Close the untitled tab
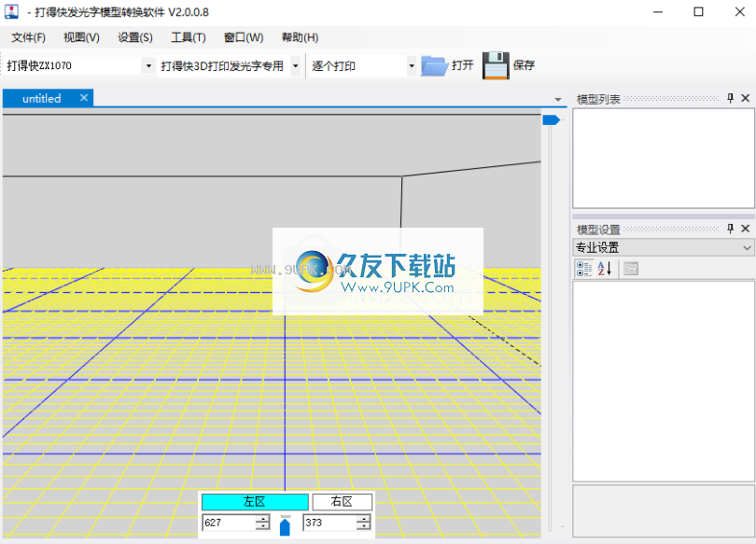This screenshot has width=756, height=544. [84, 98]
